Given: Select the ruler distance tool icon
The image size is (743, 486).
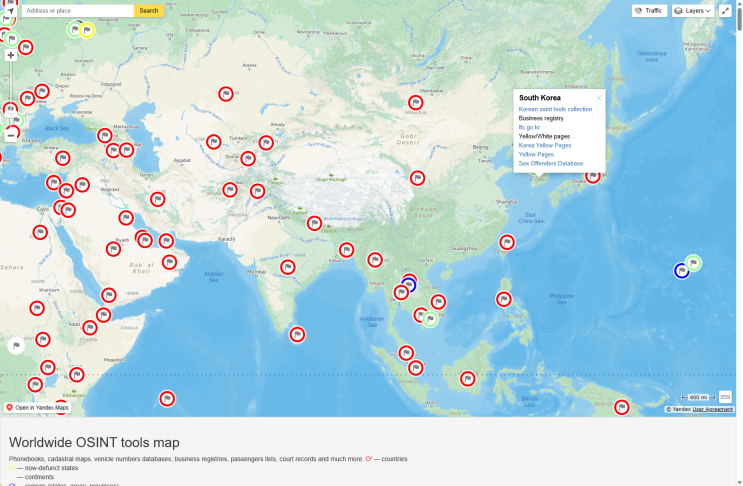Looking at the screenshot, I should (725, 397).
